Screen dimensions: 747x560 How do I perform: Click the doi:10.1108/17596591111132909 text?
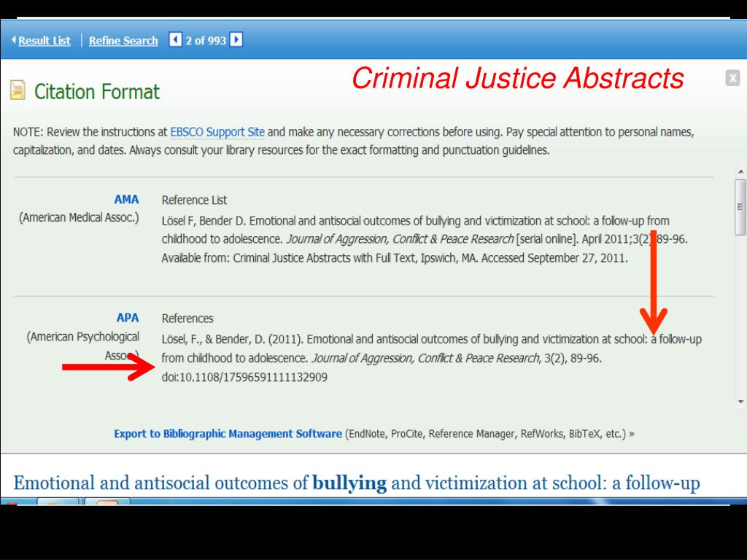coord(244,377)
